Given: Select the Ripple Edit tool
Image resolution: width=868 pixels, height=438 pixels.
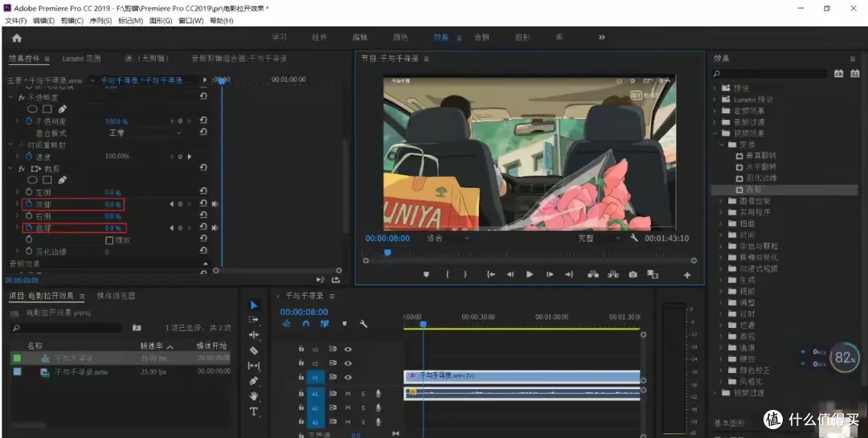Looking at the screenshot, I should (253, 335).
